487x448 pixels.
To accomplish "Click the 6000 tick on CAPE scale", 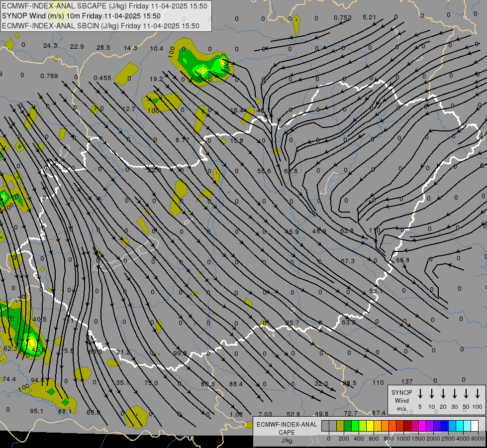I will tap(478, 439).
